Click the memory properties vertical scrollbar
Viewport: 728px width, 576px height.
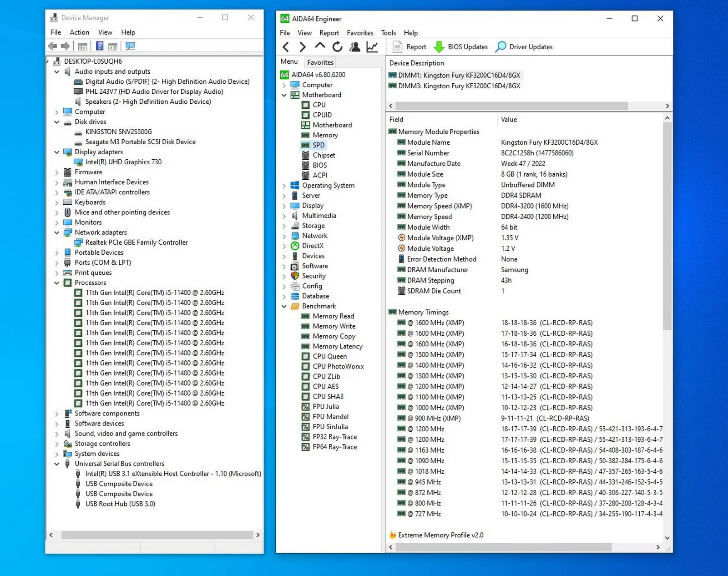point(667,227)
